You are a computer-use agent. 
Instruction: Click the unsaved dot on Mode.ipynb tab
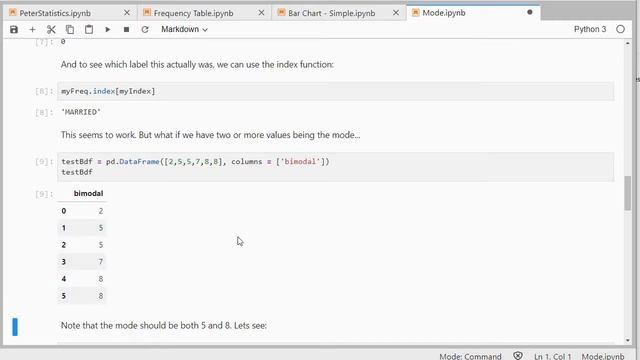(x=529, y=12)
